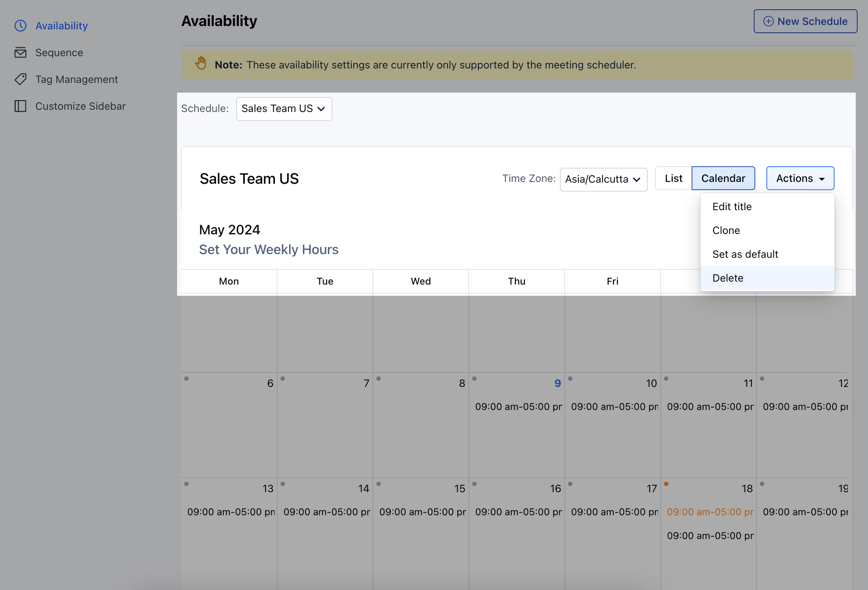Viewport: 868px width, 590px height.
Task: Select calendar date 6
Action: pos(270,383)
